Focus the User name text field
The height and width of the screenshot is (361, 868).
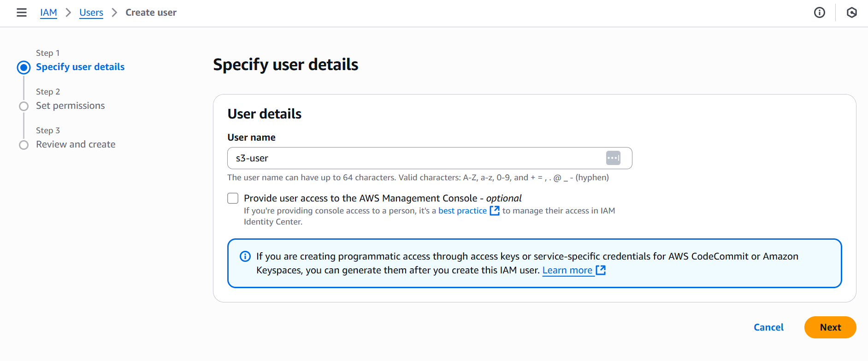(415, 158)
